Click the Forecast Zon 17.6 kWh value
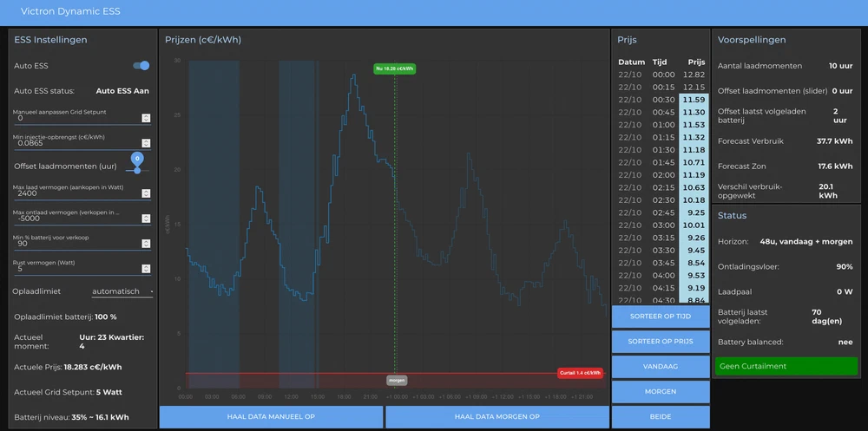This screenshot has height=431, width=868. click(x=835, y=167)
